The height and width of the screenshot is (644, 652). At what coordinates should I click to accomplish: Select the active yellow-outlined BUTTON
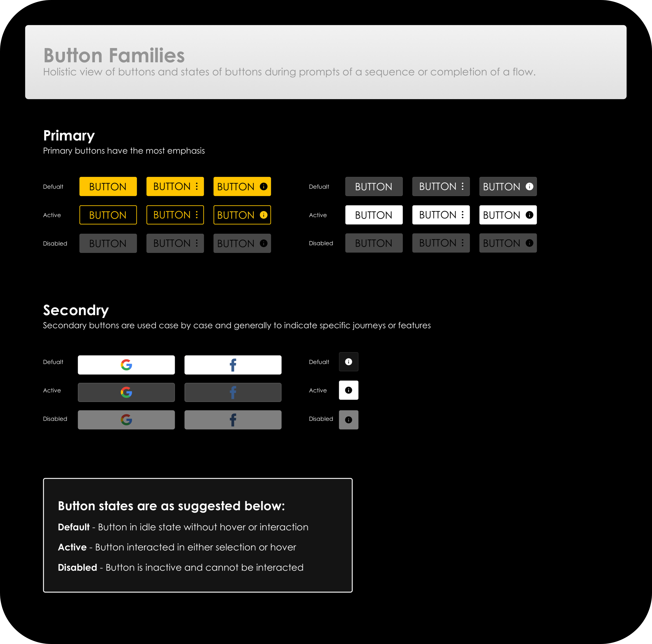[x=108, y=215]
